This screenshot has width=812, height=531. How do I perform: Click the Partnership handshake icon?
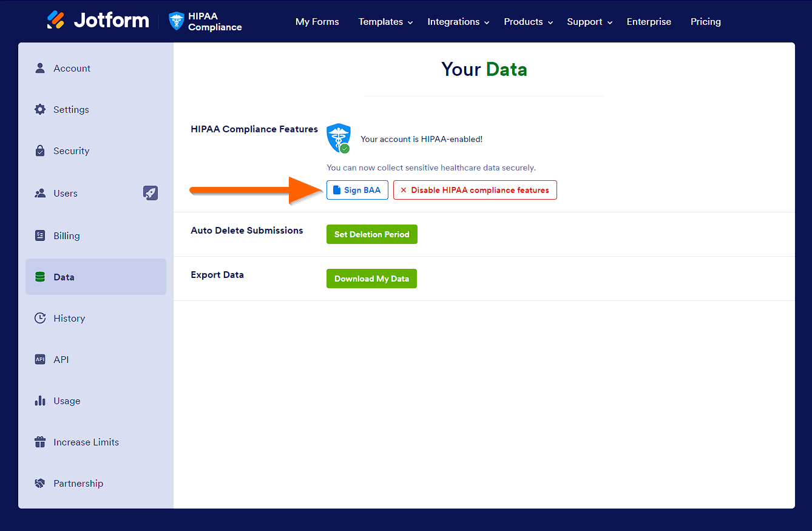(40, 483)
